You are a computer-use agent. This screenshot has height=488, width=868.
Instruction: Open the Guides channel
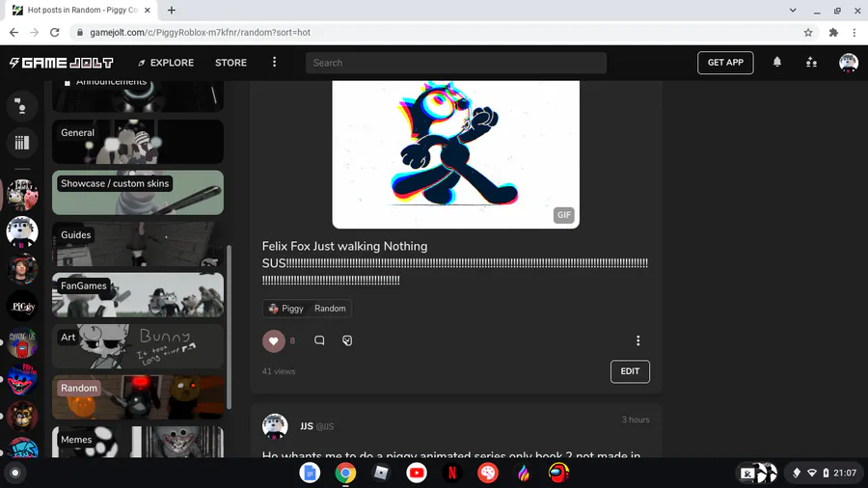[x=138, y=244]
